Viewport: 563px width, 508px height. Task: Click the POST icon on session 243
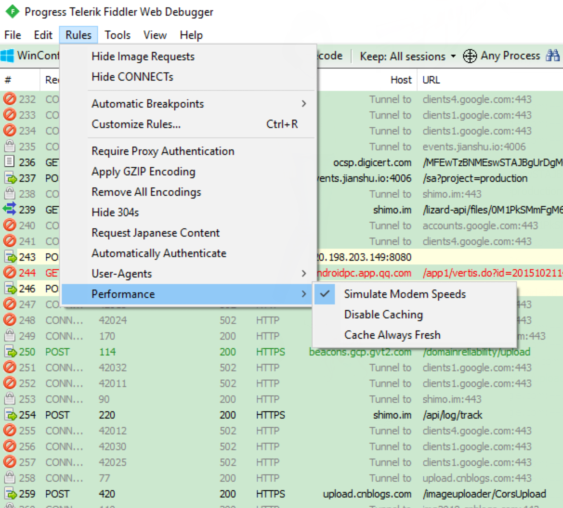tap(10, 257)
